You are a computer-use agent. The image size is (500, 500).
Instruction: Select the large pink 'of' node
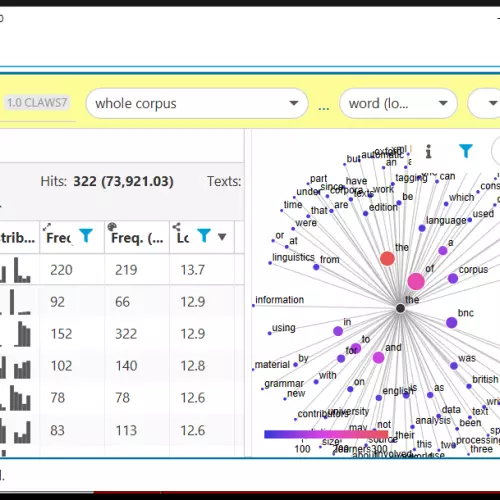coord(416,281)
